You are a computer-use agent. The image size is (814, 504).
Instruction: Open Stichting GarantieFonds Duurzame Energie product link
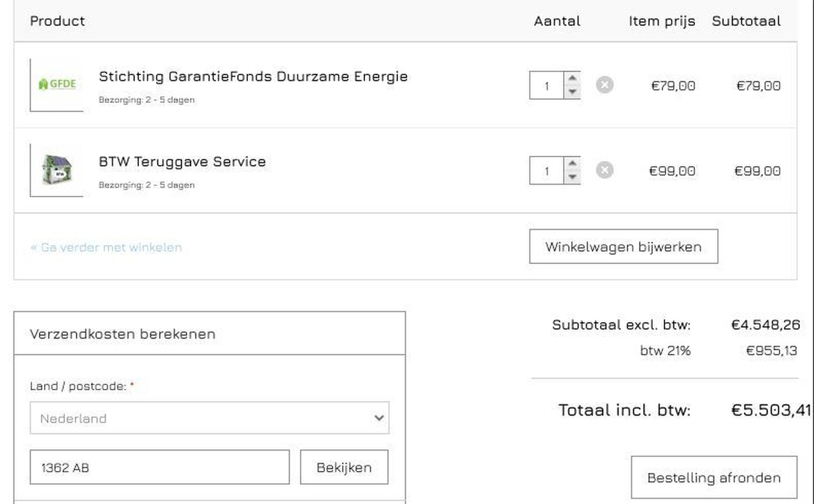click(x=253, y=76)
